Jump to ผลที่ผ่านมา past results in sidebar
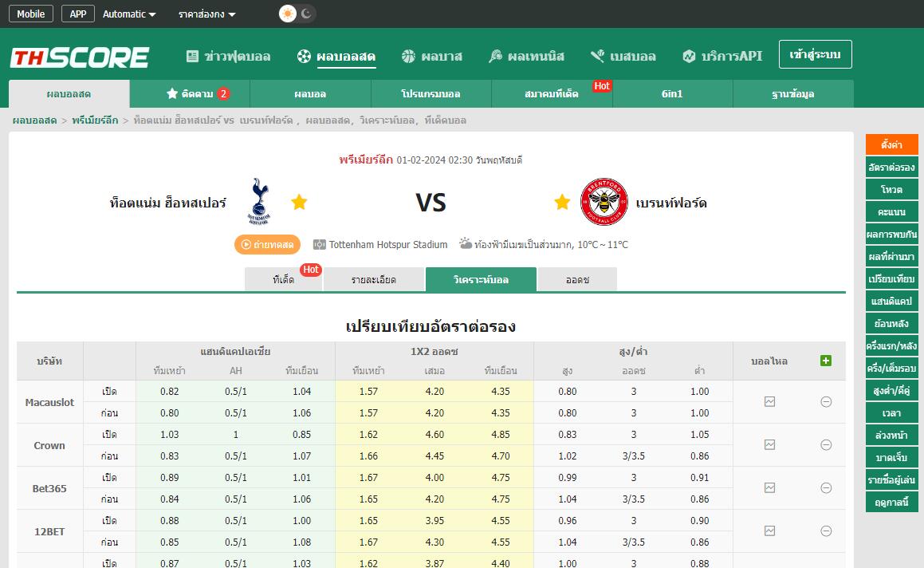Screen dimensions: 924x568 coord(891,257)
